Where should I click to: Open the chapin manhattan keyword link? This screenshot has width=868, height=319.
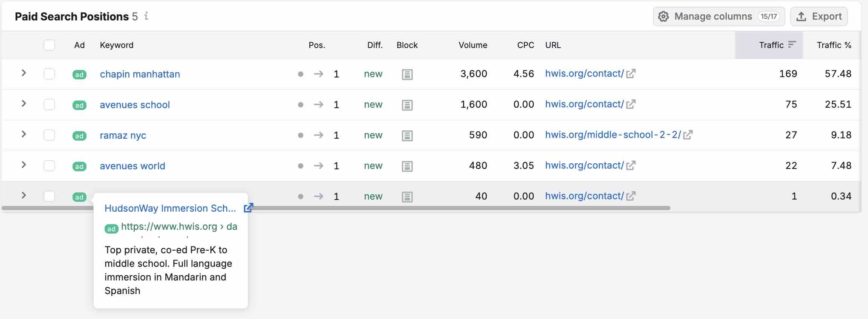coord(140,74)
